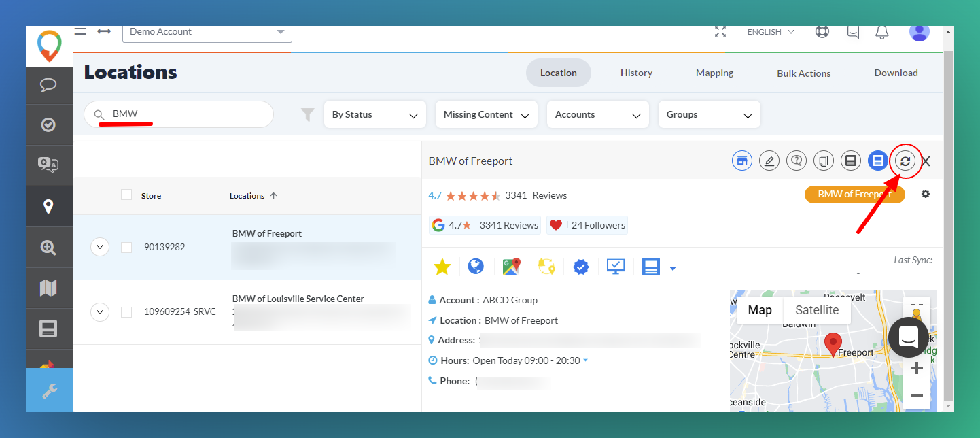The height and width of the screenshot is (438, 980).
Task: Open the Missing Content filter dropdown
Action: (487, 114)
